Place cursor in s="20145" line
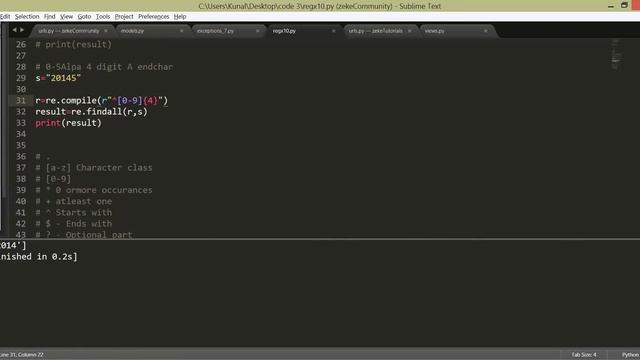Screen dimensions: 640x360 [58, 78]
